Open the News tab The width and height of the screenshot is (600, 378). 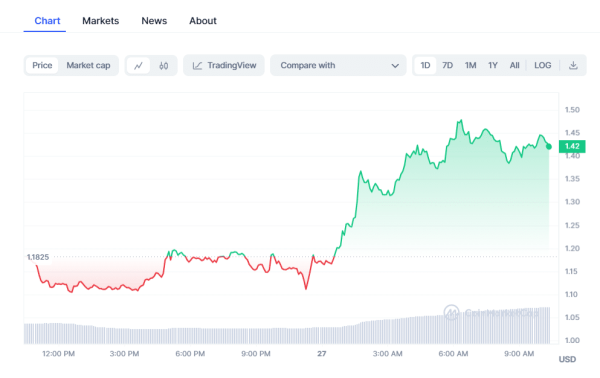(154, 21)
